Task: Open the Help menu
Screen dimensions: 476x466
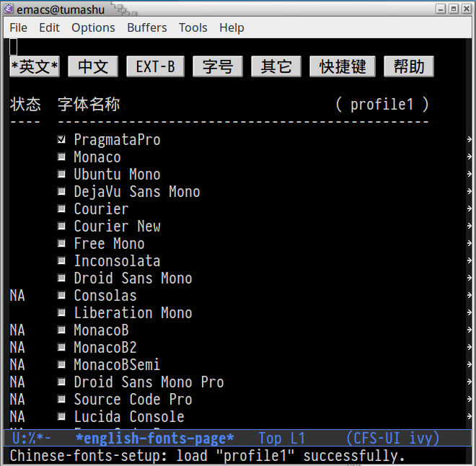Action: [x=232, y=27]
